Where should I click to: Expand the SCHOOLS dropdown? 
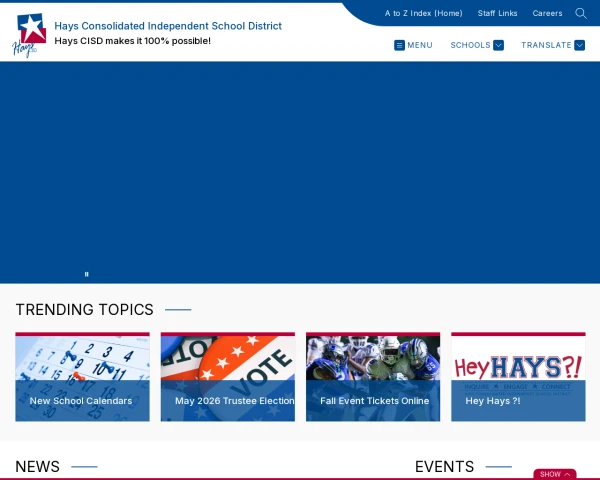(477, 45)
